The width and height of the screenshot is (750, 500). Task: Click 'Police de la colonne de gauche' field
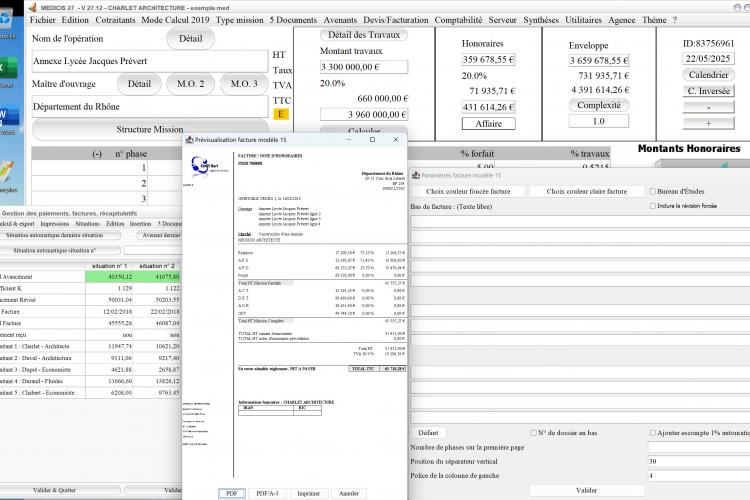pos(699,476)
